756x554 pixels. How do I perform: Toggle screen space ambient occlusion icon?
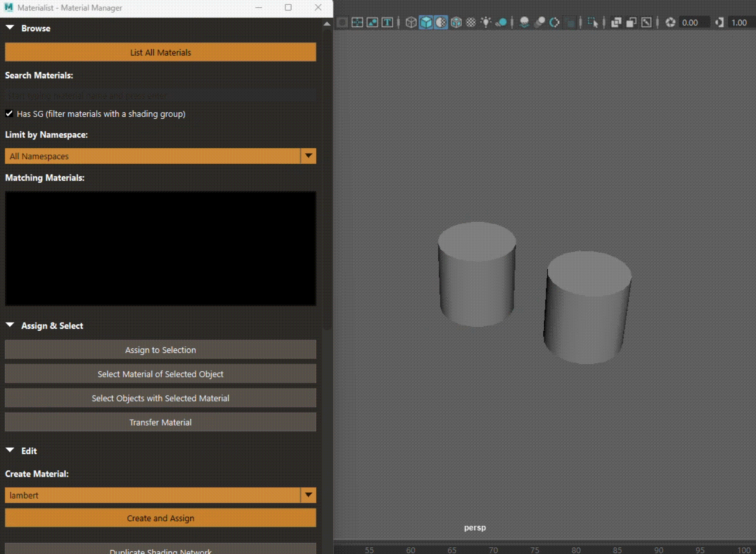pos(524,22)
